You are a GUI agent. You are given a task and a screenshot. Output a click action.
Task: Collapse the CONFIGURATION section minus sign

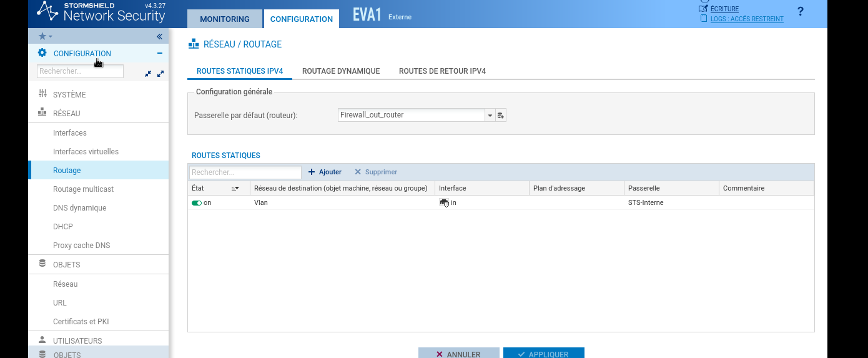[x=160, y=54]
